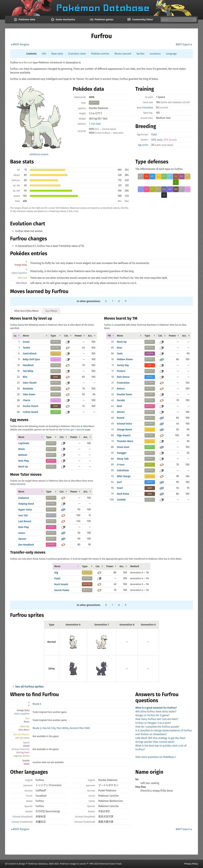Image resolution: width=203 pixels, height=868 pixels.
Task: Open the Privacy Policy footer link
Action: tap(191, 864)
